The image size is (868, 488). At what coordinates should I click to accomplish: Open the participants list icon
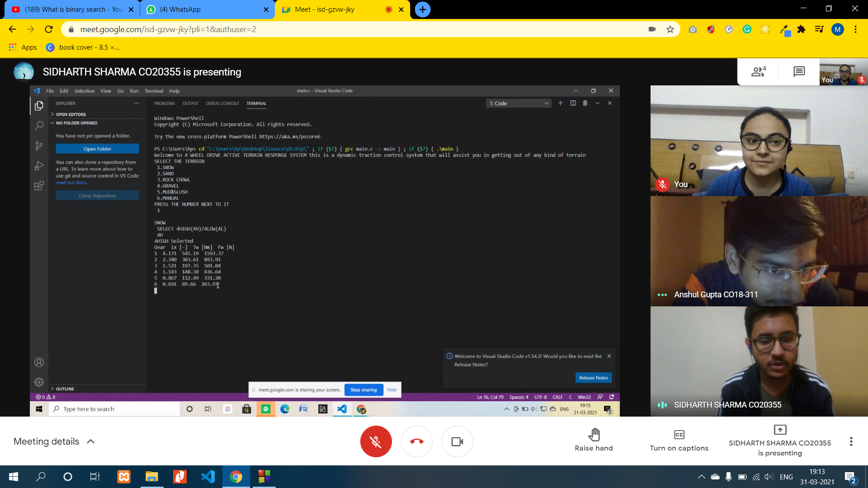[758, 71]
